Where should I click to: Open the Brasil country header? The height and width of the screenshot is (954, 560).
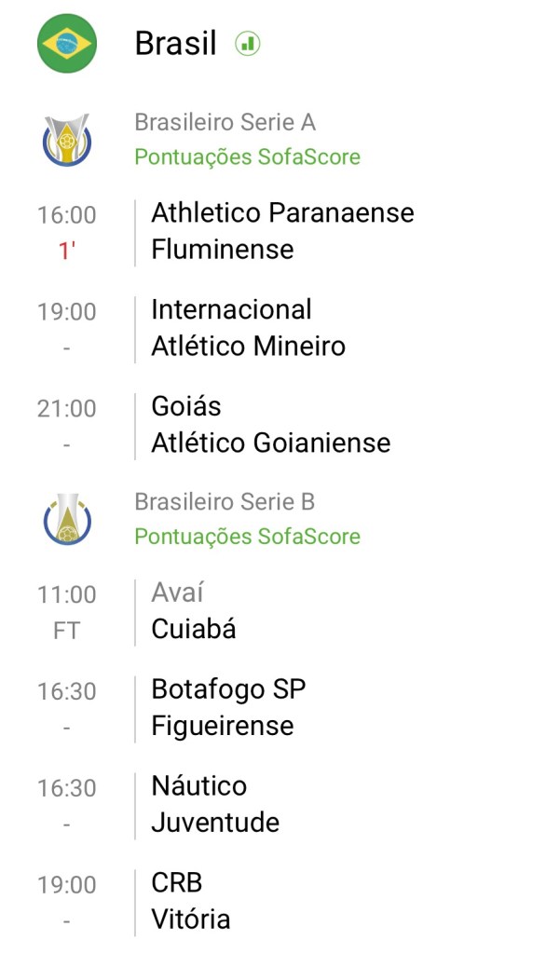coord(175,43)
